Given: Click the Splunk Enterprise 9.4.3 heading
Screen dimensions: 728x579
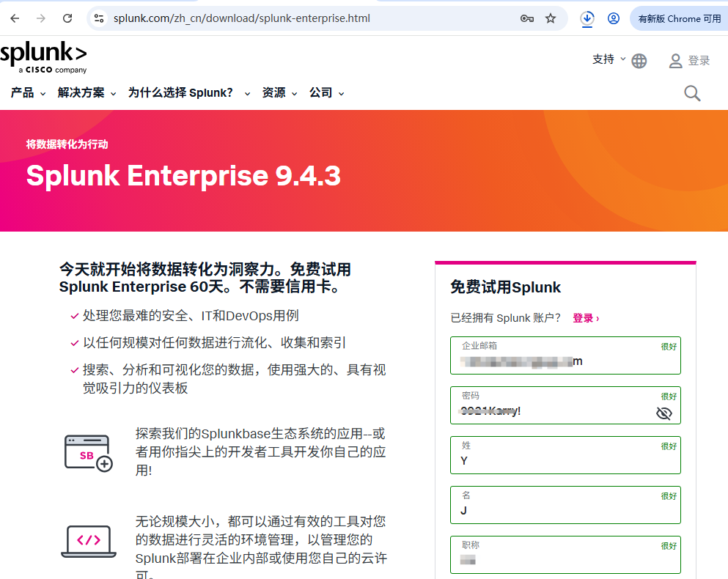Looking at the screenshot, I should tap(183, 175).
